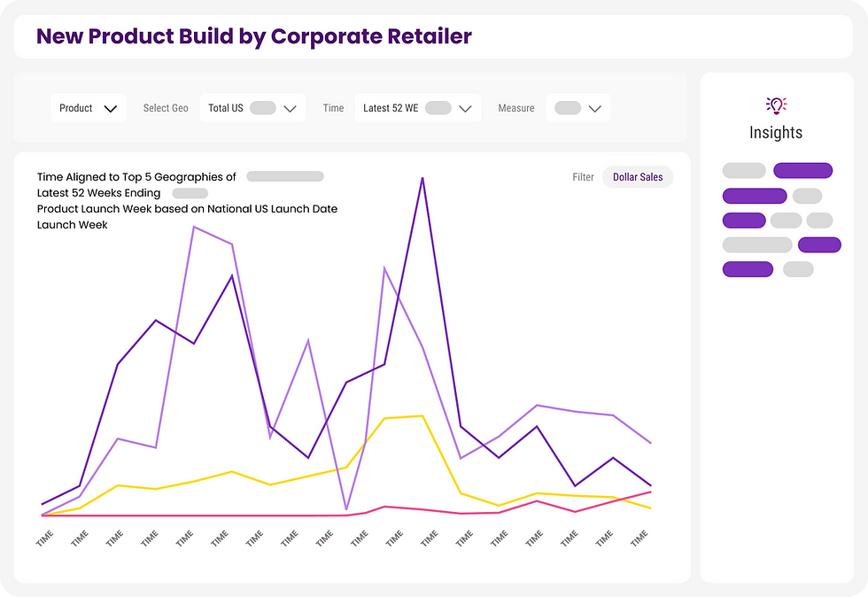Click the purple pill in the bottom Insights row
The image size is (868, 597).
coord(748,269)
